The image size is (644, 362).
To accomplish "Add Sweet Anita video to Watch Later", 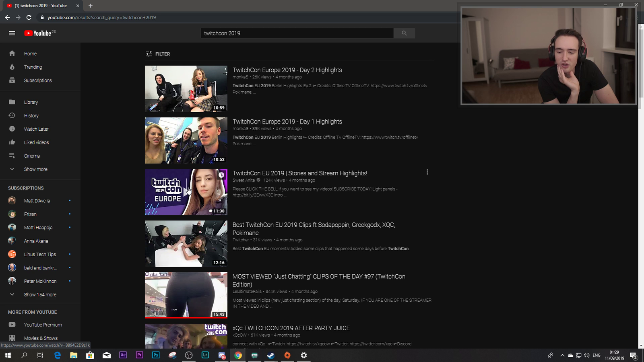I will (x=221, y=175).
